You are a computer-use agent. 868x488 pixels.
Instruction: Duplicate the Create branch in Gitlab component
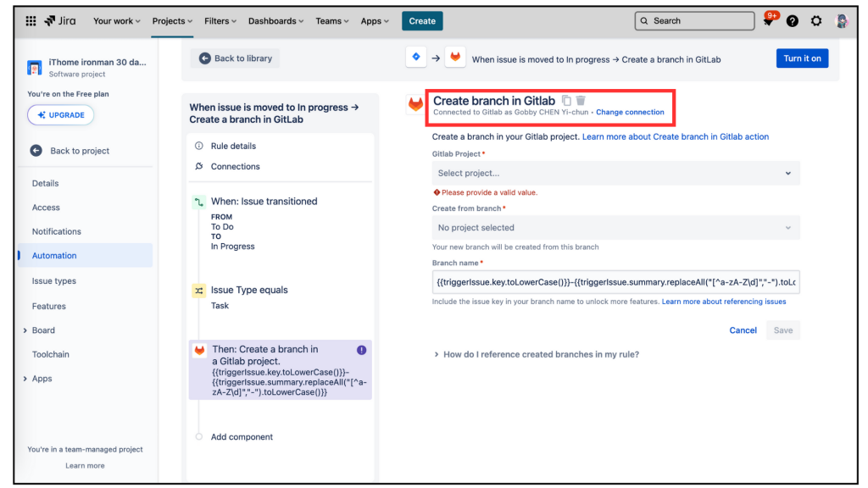[x=566, y=101]
